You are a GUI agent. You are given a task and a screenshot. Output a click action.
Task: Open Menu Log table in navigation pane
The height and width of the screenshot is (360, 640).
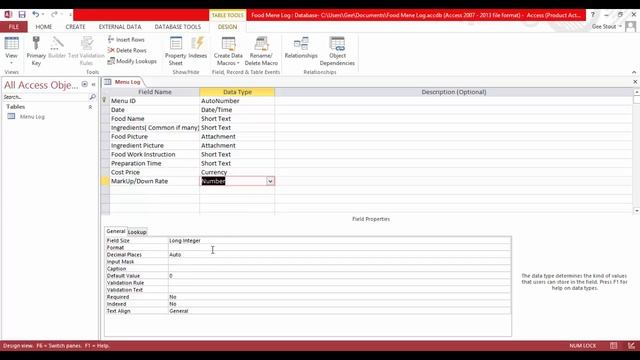coord(32,117)
